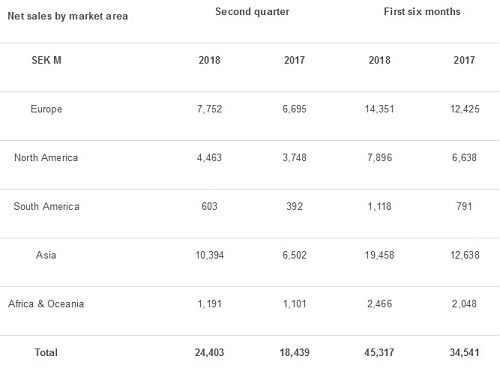The height and width of the screenshot is (371, 500).
Task: Click the Asia row label
Action: [46, 255]
